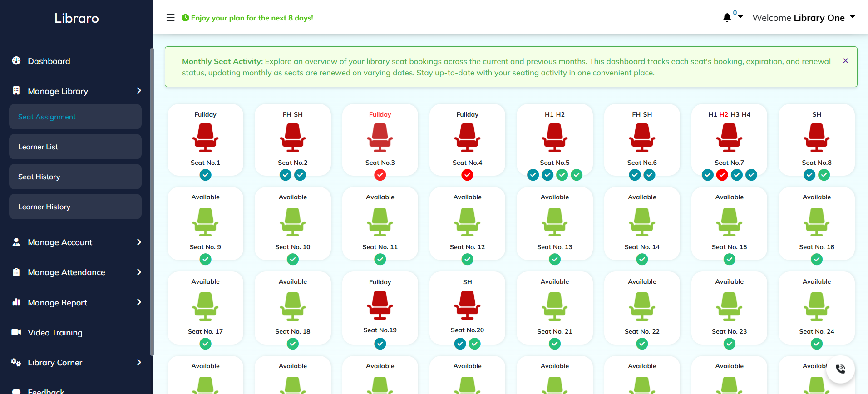
Task: Toggle the hamburger sidebar menu
Action: click(171, 18)
